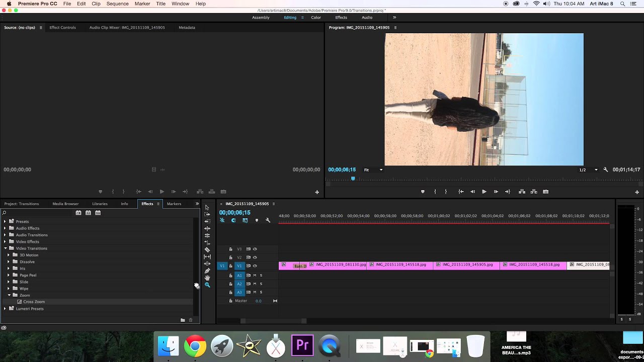The height and width of the screenshot is (362, 644).
Task: Switch to the Audio workspace
Action: 367,18
